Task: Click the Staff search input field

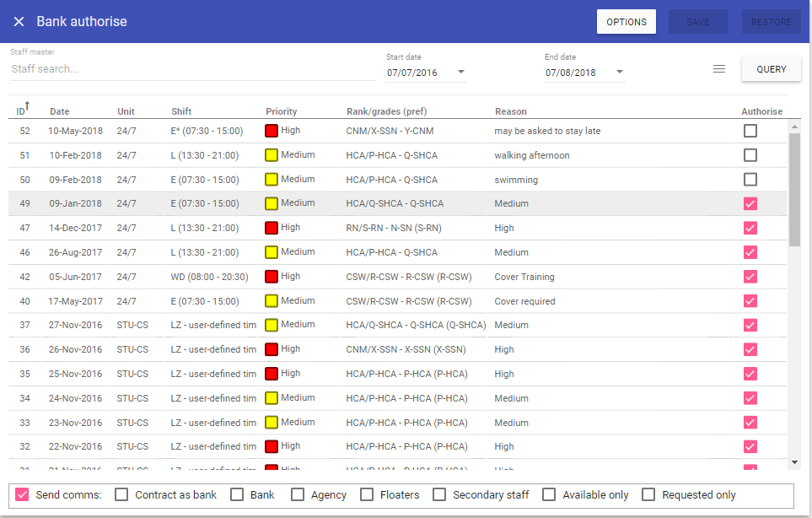Action: point(192,69)
